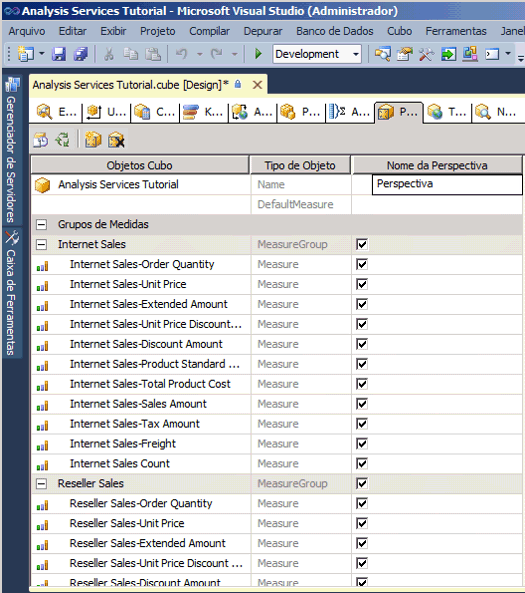525x593 pixels.
Task: Switch to the N... Browser designer tab
Action: (x=496, y=112)
